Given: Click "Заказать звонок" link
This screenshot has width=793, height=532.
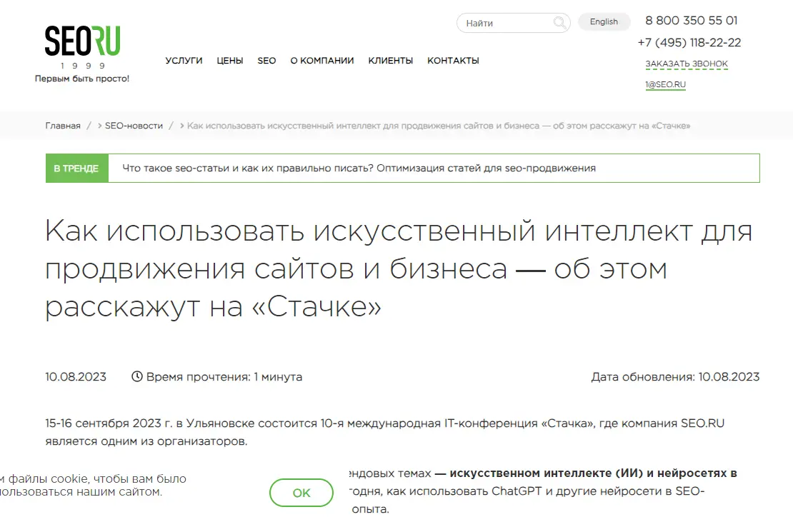Looking at the screenshot, I should [687, 64].
